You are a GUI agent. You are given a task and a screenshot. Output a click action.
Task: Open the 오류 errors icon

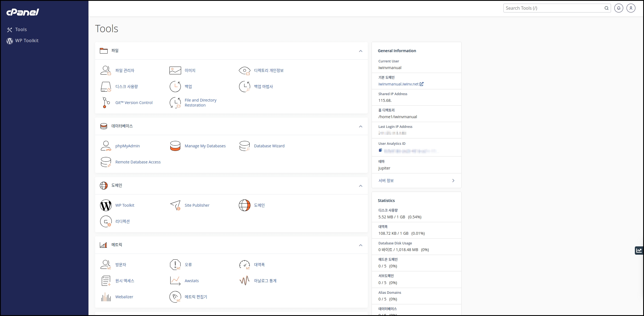pos(175,265)
